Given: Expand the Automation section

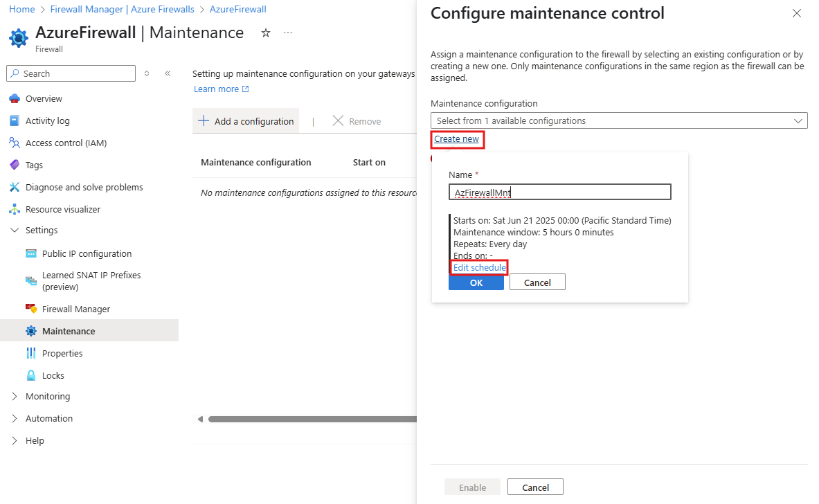Looking at the screenshot, I should 50,418.
